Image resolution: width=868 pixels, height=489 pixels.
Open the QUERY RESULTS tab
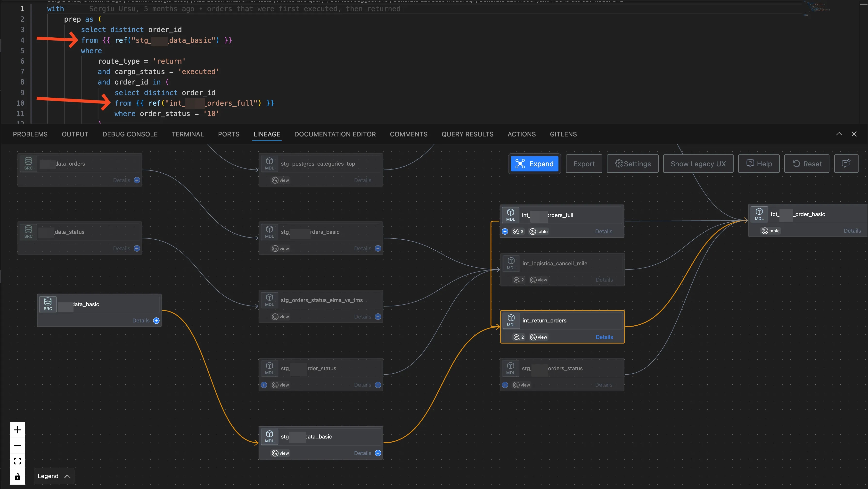[467, 134]
